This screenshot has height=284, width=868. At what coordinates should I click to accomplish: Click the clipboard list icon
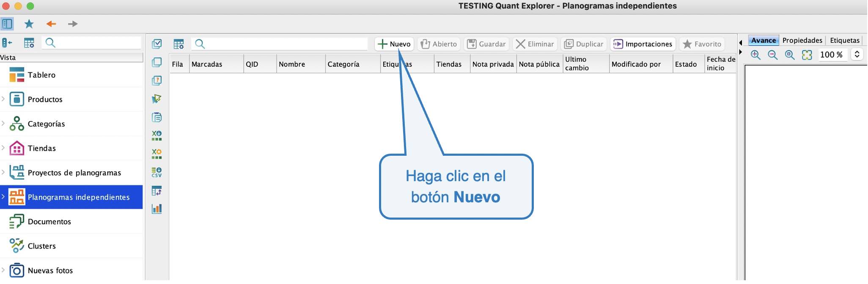pyautogui.click(x=157, y=117)
